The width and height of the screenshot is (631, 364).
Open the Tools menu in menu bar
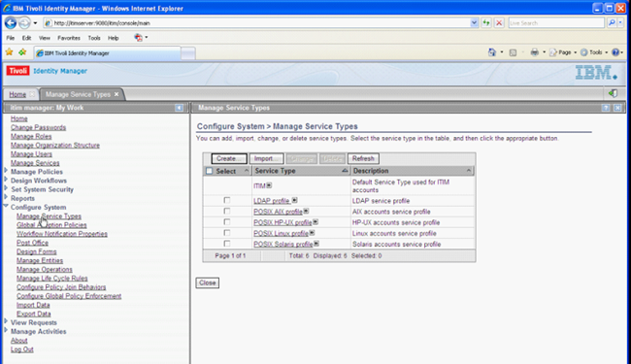[94, 38]
